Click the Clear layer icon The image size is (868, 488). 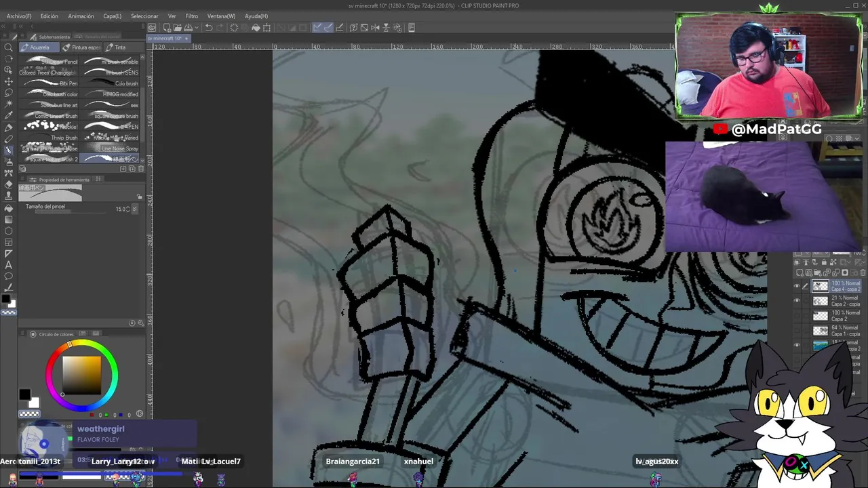234,28
